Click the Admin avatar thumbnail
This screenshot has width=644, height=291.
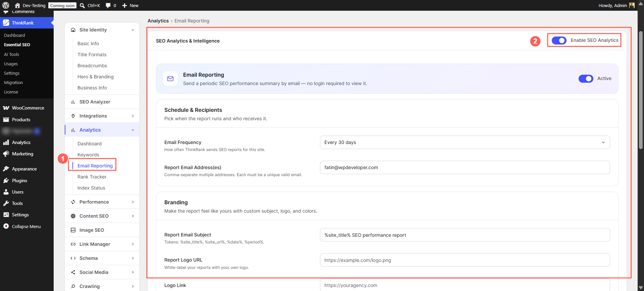tap(632, 5)
